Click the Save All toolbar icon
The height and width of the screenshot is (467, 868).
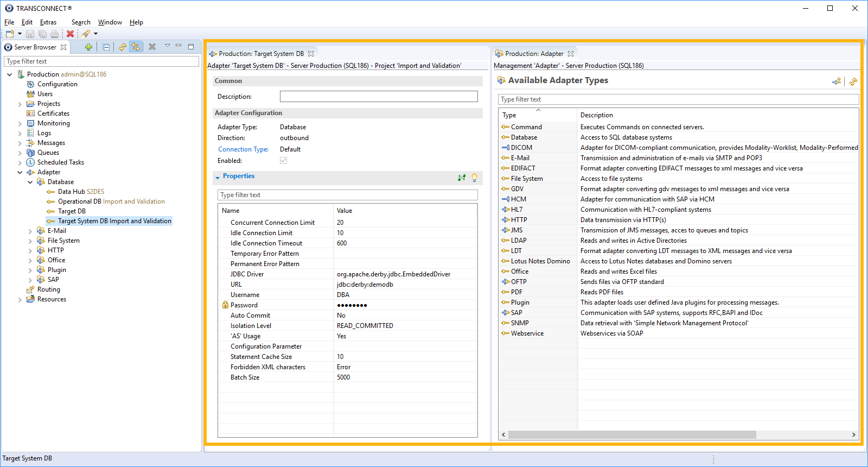[x=42, y=34]
